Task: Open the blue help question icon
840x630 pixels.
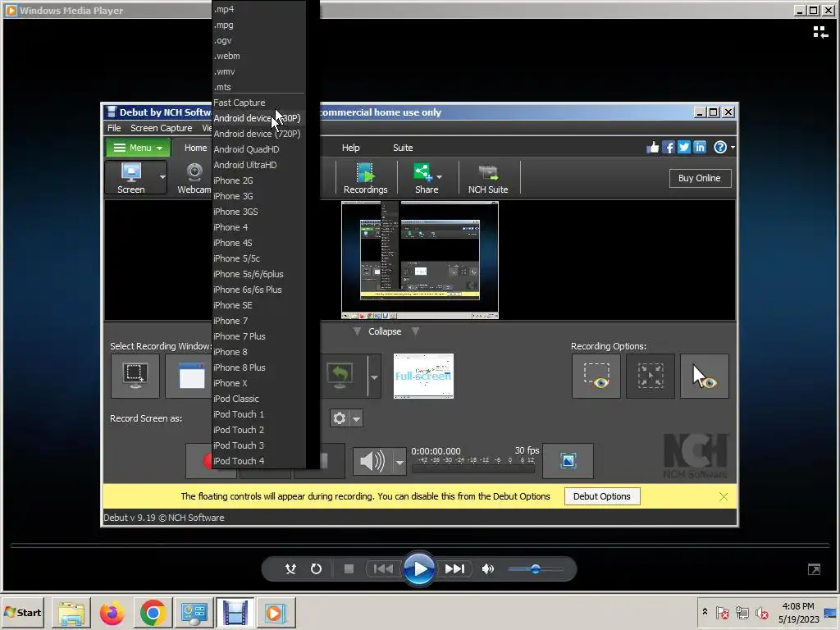Action: [720, 148]
